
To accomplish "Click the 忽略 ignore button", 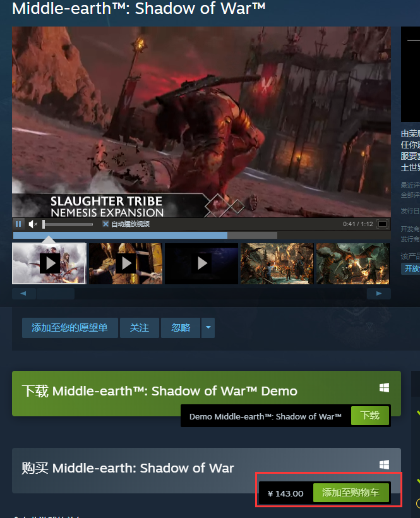I will tap(181, 328).
